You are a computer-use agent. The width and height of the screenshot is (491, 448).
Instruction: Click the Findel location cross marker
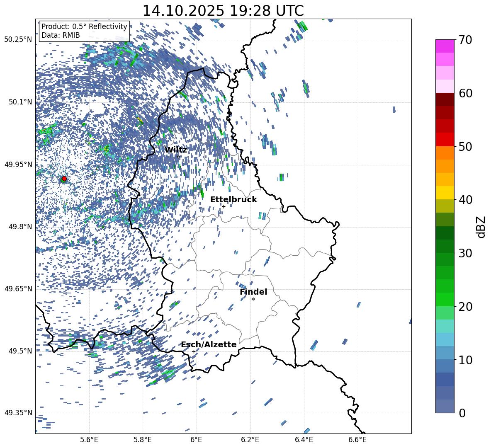[253, 299]
